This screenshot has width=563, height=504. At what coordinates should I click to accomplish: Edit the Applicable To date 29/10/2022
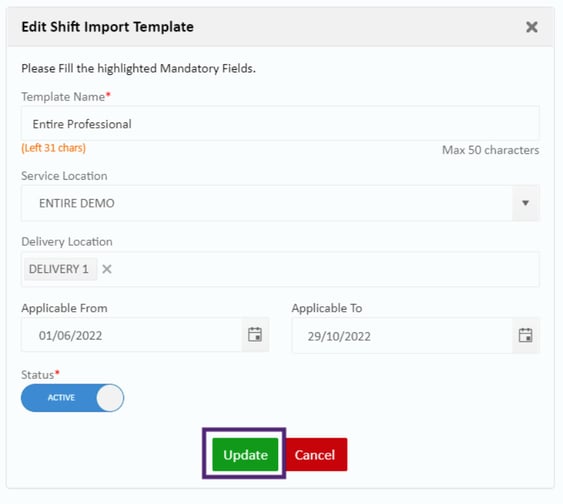click(x=402, y=336)
